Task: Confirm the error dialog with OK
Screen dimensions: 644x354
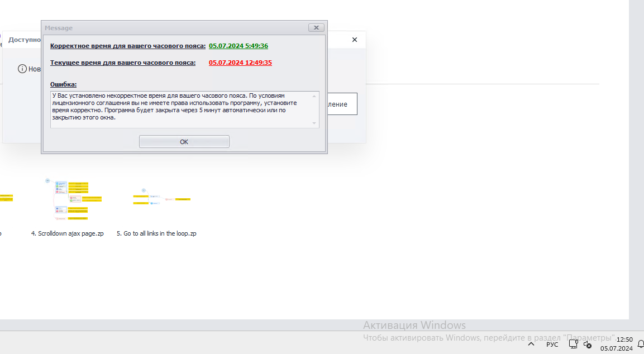Action: pyautogui.click(x=184, y=142)
